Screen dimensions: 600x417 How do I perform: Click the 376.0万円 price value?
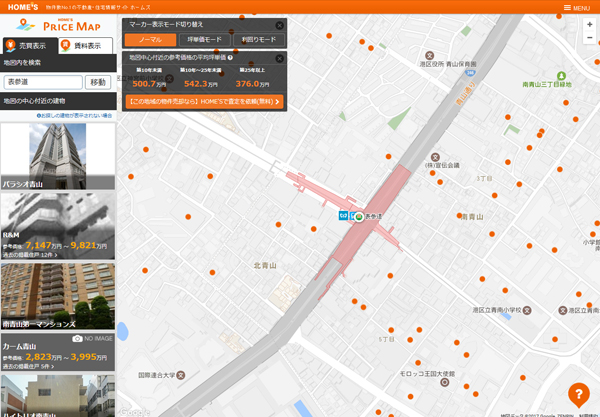coord(252,84)
